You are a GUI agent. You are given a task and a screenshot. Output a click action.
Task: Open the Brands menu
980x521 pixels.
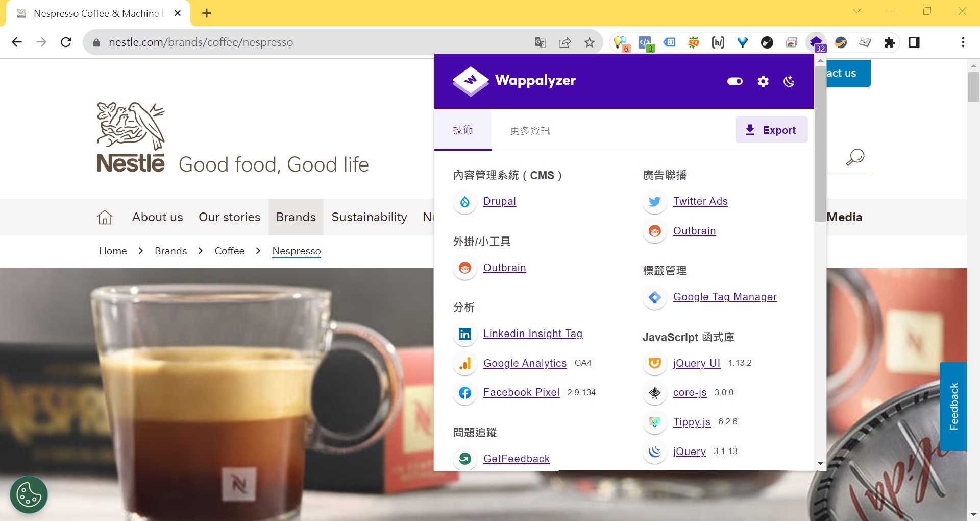click(296, 217)
